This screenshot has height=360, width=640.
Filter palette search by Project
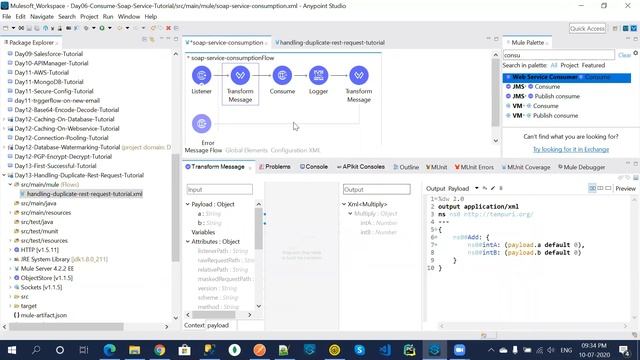(569, 65)
